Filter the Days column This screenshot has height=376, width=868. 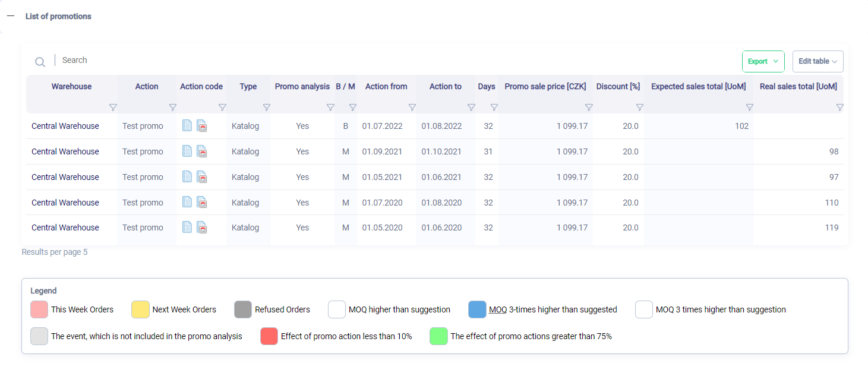click(x=494, y=108)
